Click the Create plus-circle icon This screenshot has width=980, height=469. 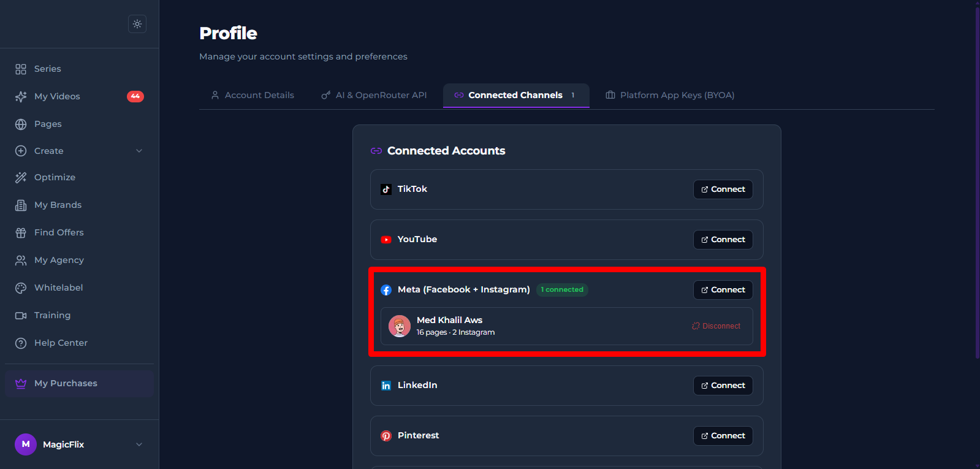[x=21, y=151]
